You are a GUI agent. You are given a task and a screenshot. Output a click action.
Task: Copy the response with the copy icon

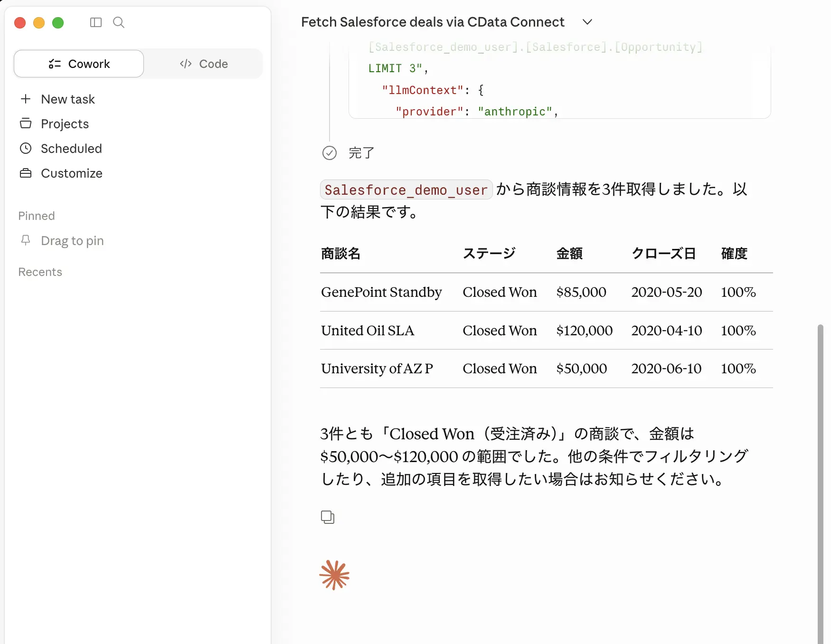[328, 517]
